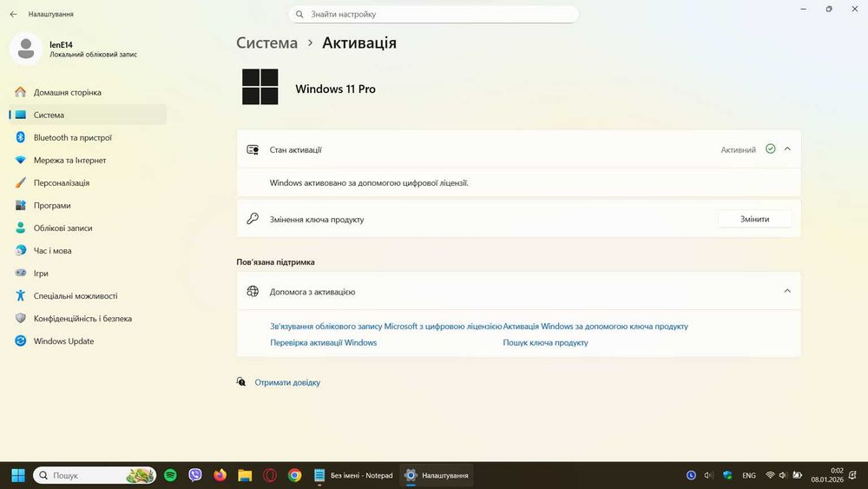868x489 pixels.
Task: Click the Знайти настройку search field
Action: [433, 15]
